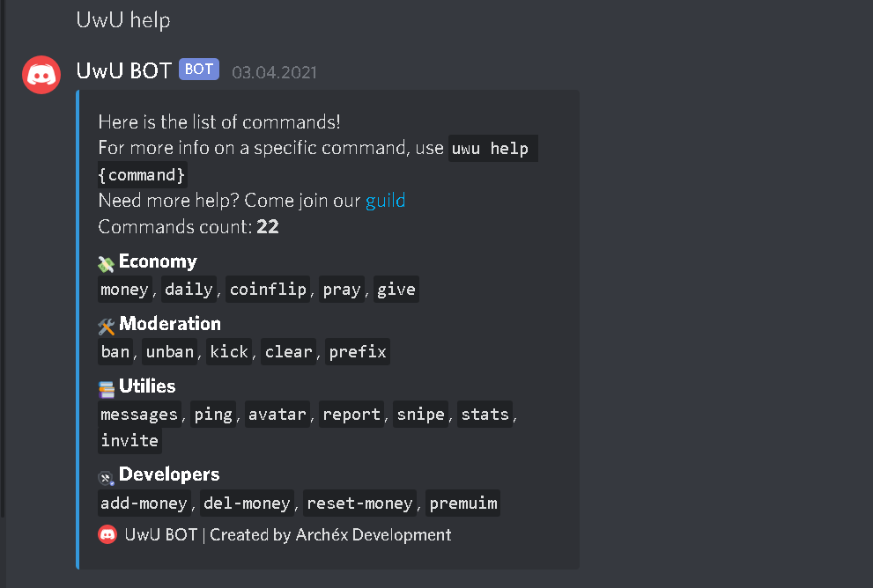Viewport: 873px width, 588px height.
Task: Click the small bot icon in embed footer
Action: pyautogui.click(x=107, y=534)
